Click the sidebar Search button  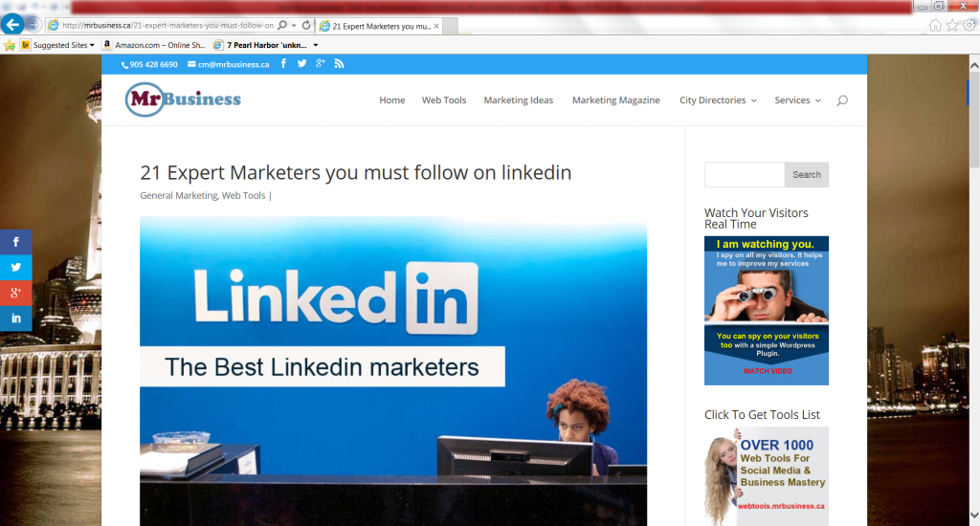click(806, 175)
